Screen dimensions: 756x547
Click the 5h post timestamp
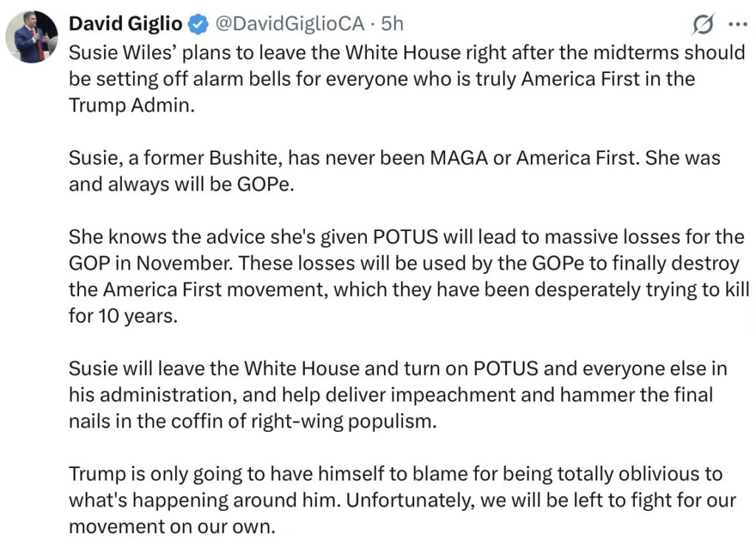coord(392,24)
